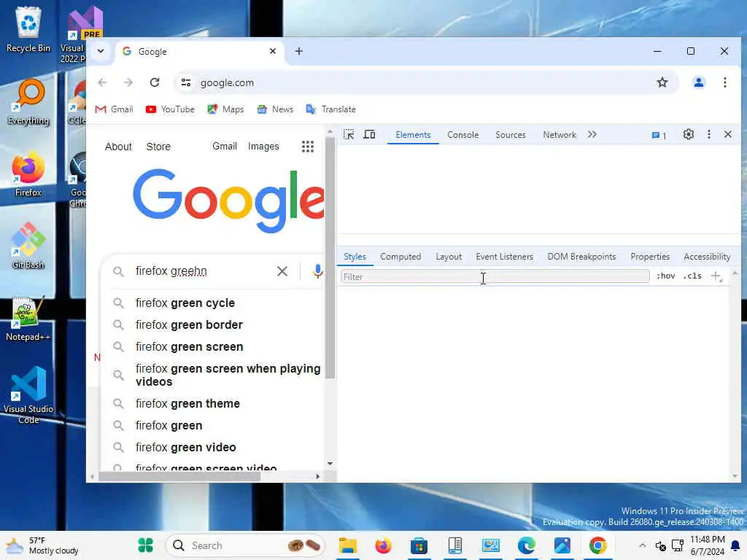The width and height of the screenshot is (747, 560).
Task: Click the About link
Action: point(118,147)
